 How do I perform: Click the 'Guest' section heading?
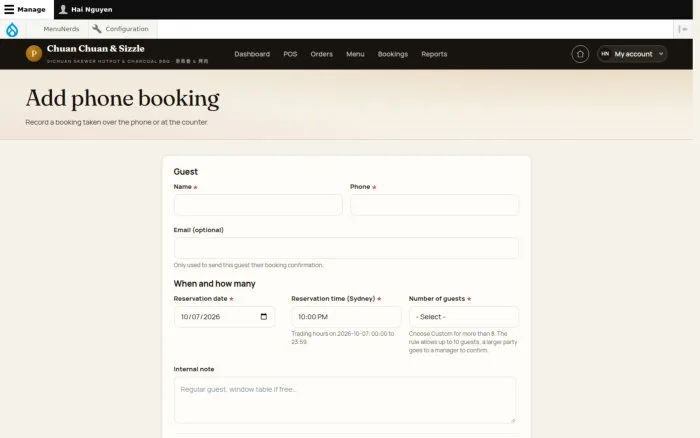pos(186,171)
